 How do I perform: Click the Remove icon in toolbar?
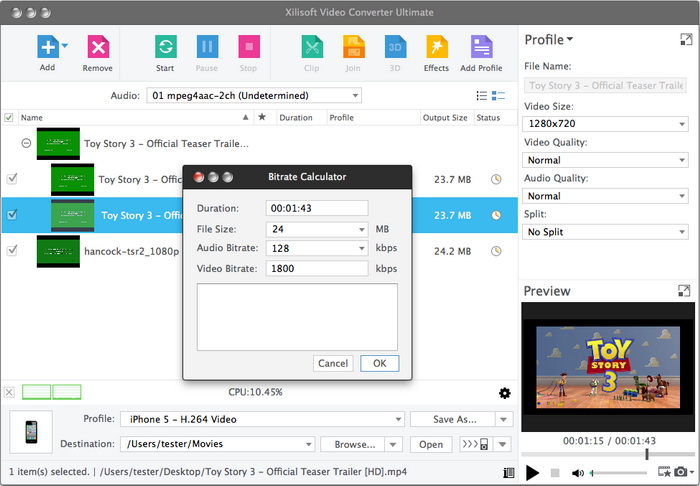tap(97, 47)
